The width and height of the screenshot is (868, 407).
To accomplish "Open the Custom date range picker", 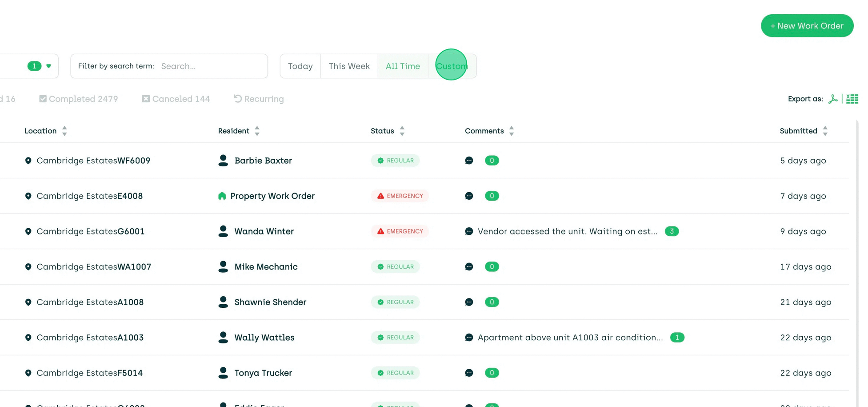I will point(452,66).
